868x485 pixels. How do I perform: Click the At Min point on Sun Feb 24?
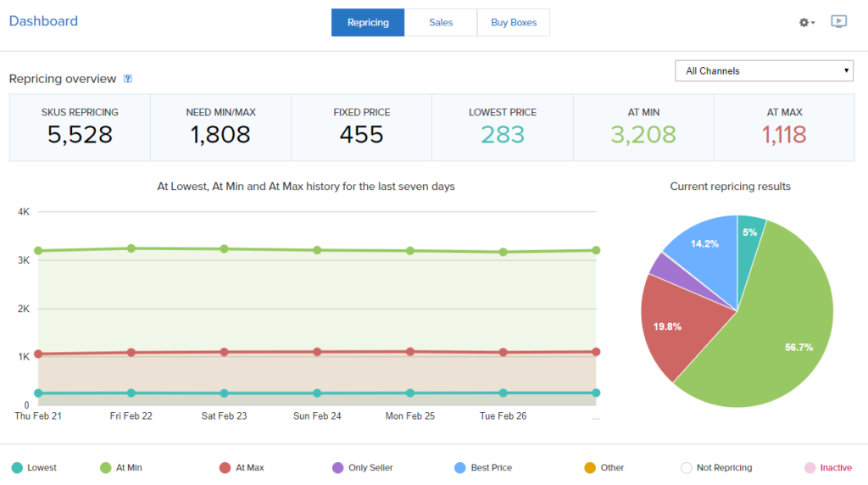[317, 250]
